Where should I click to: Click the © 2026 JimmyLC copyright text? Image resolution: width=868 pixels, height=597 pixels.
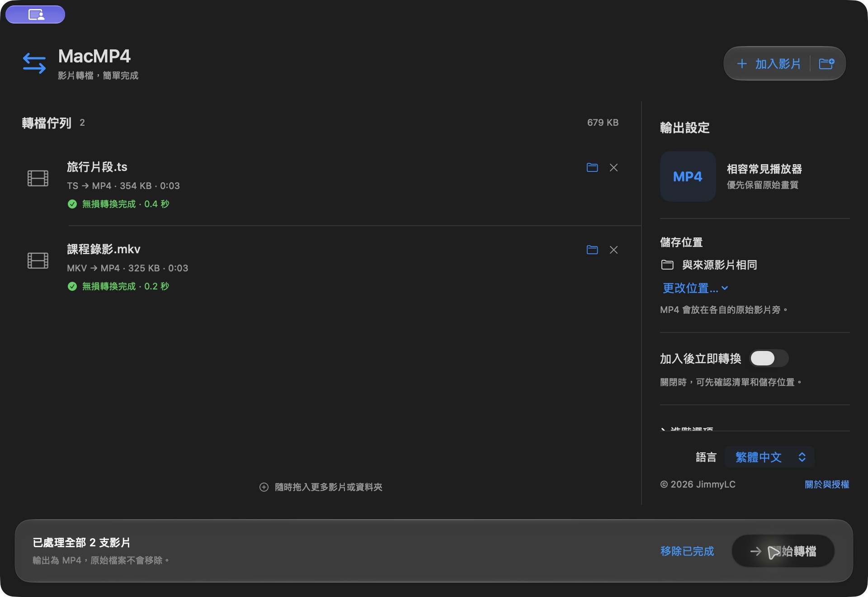point(698,484)
